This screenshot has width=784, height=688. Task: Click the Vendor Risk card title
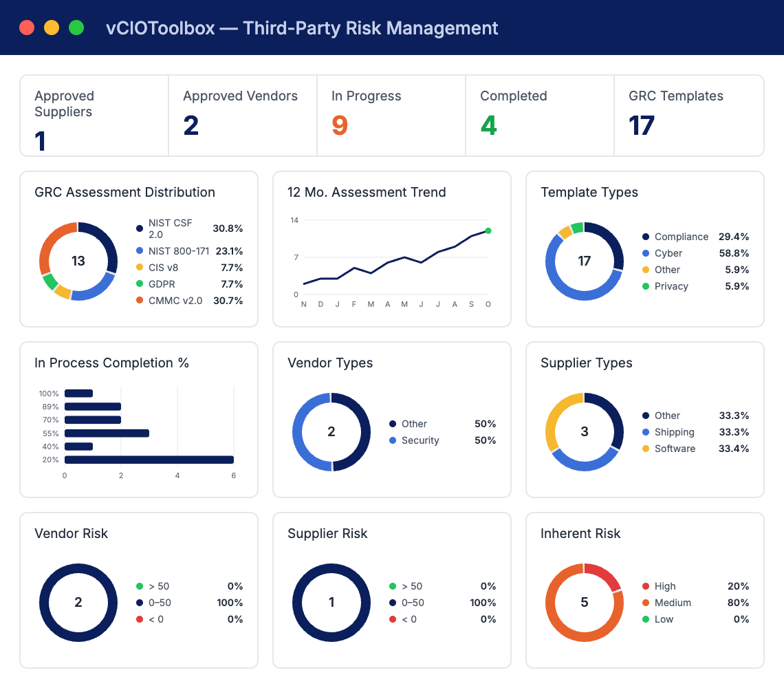pyautogui.click(x=71, y=533)
